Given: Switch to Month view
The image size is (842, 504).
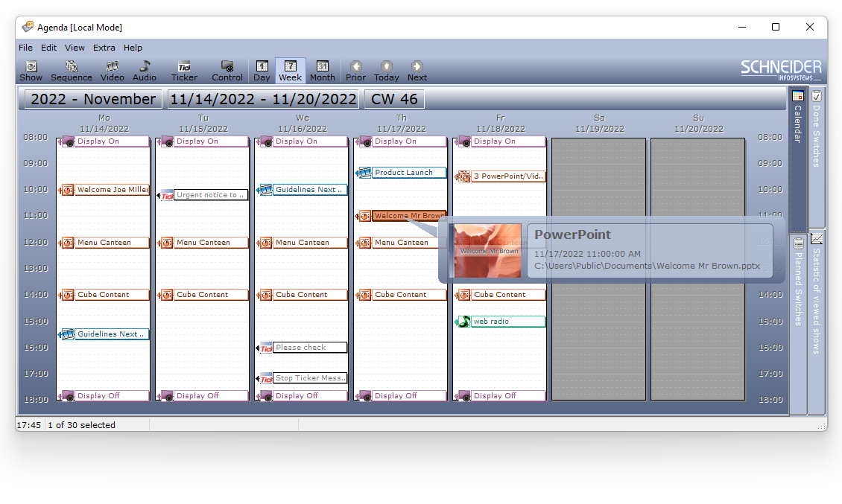Looking at the screenshot, I should pyautogui.click(x=322, y=71).
